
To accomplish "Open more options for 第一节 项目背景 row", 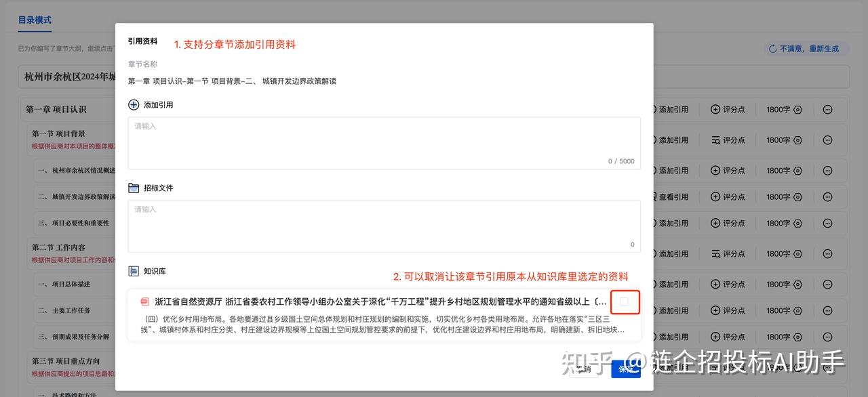I will 827,140.
